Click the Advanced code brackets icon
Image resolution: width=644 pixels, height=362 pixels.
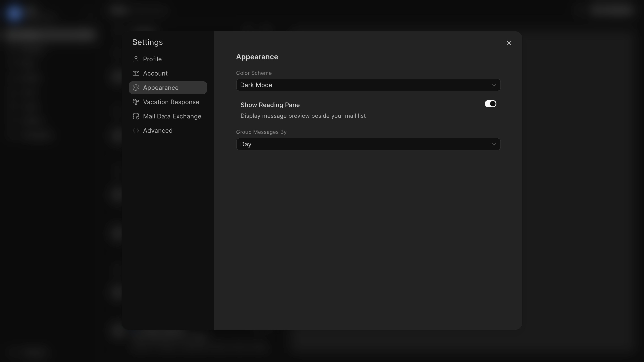(136, 131)
